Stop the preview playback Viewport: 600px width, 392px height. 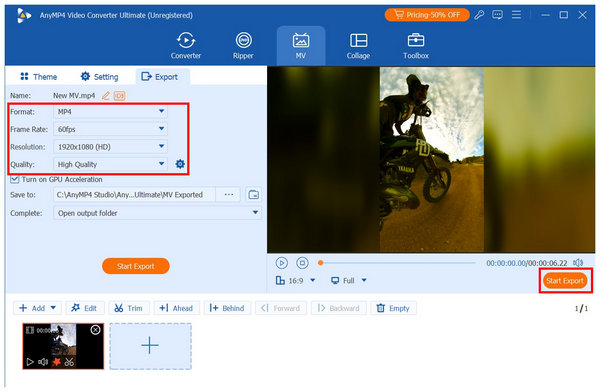click(302, 263)
